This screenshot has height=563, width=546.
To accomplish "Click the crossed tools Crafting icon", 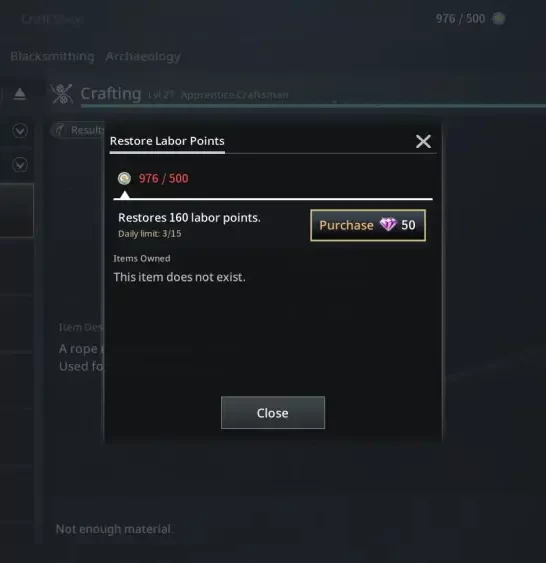I will pyautogui.click(x=61, y=94).
